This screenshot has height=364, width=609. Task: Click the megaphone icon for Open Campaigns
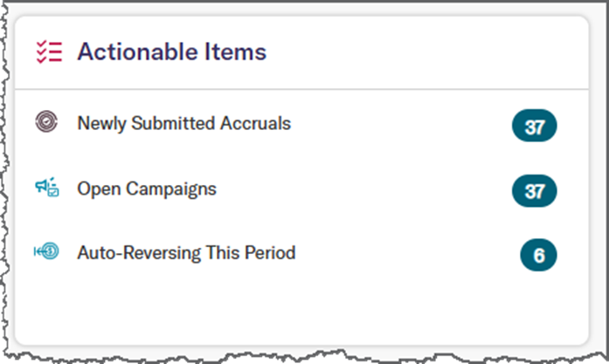point(47,188)
